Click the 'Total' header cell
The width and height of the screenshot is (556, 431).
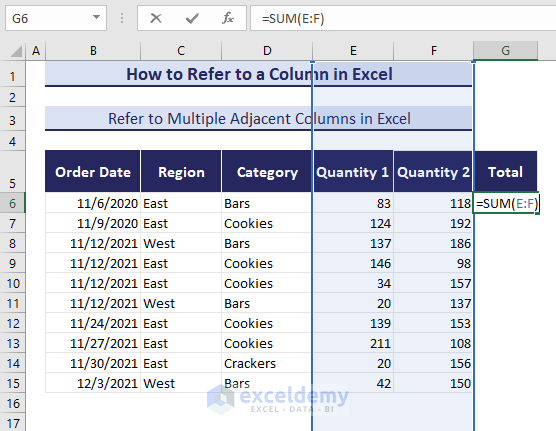506,172
